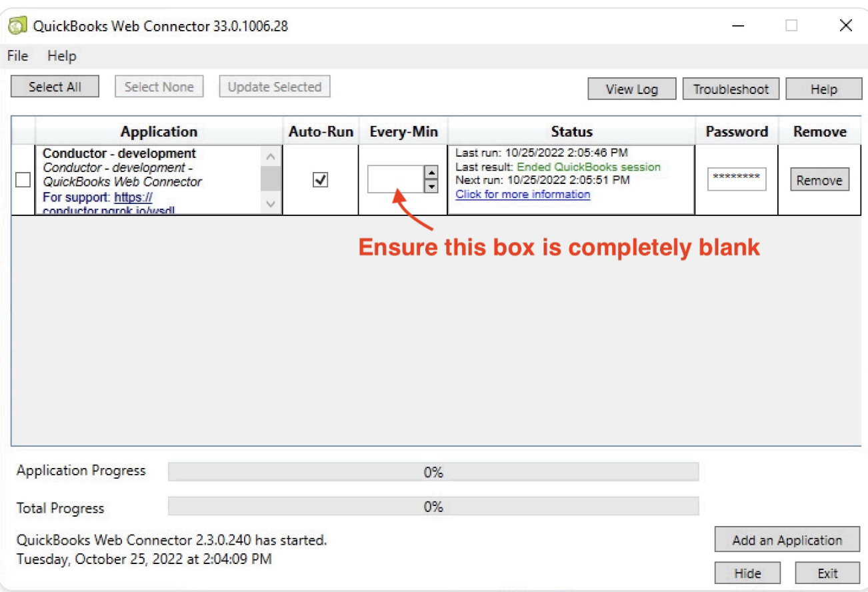Open the View Log button
868x592 pixels.
(631, 89)
